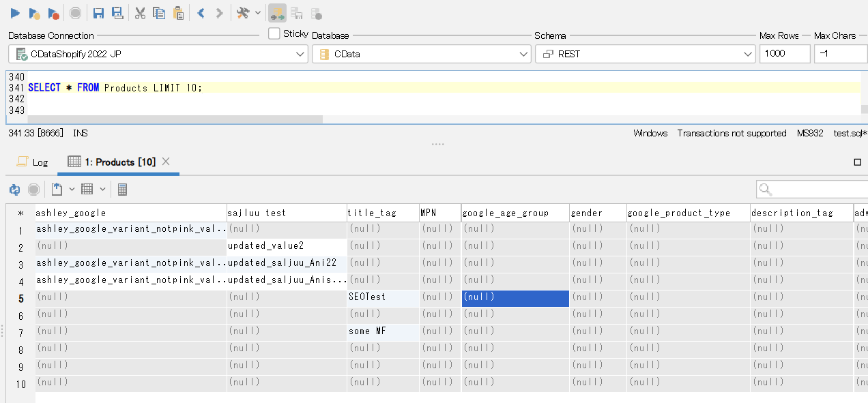Go back with the blue left arrow

tap(201, 13)
